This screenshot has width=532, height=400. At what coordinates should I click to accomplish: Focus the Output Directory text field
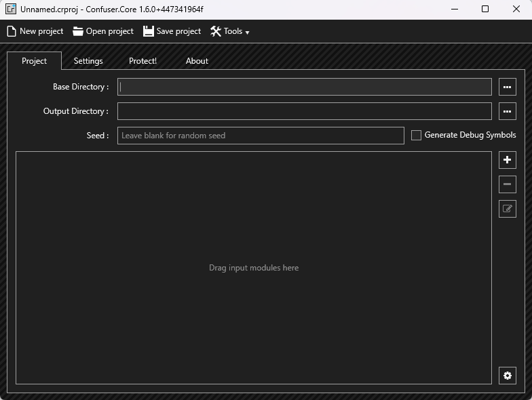[304, 111]
